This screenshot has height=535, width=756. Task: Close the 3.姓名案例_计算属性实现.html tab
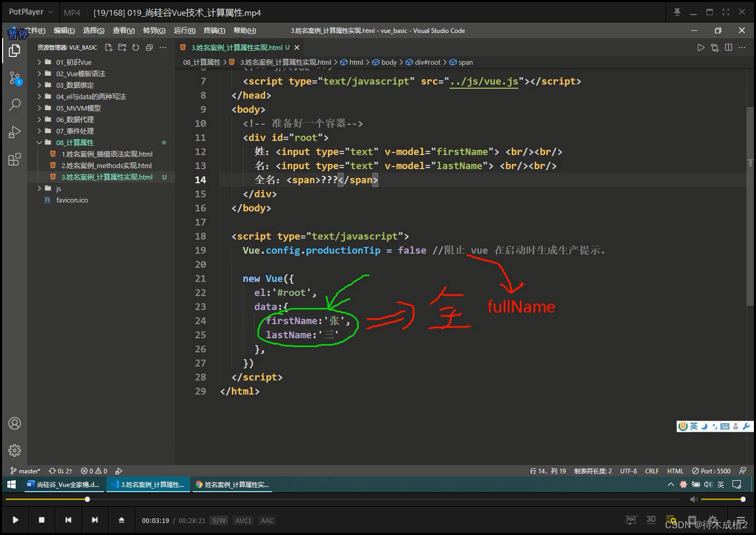click(x=297, y=47)
